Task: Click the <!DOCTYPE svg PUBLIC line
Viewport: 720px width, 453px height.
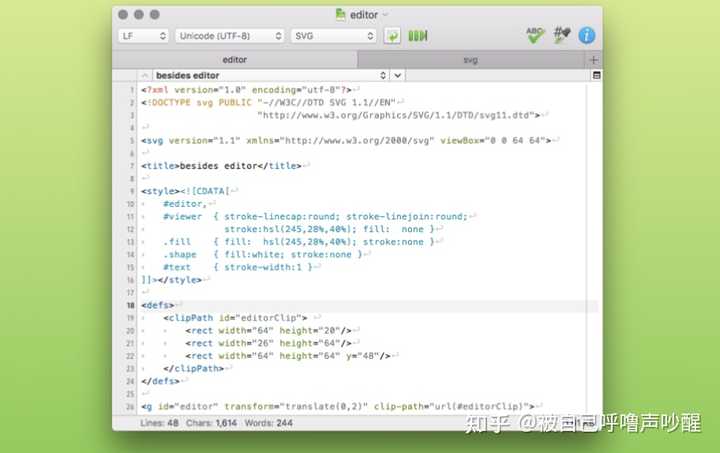Action: click(268, 102)
